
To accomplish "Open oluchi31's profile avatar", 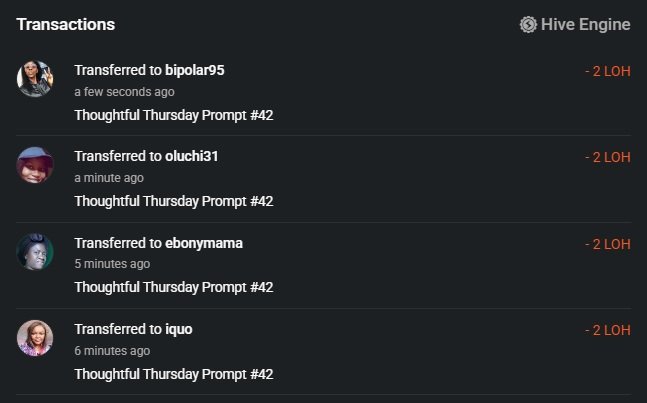I will [x=35, y=165].
